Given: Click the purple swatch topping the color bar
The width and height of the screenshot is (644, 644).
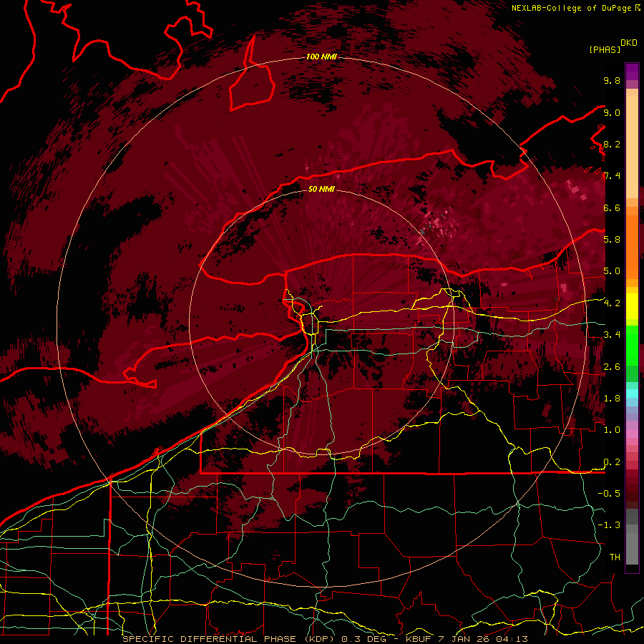Looking at the screenshot, I should click(x=632, y=72).
